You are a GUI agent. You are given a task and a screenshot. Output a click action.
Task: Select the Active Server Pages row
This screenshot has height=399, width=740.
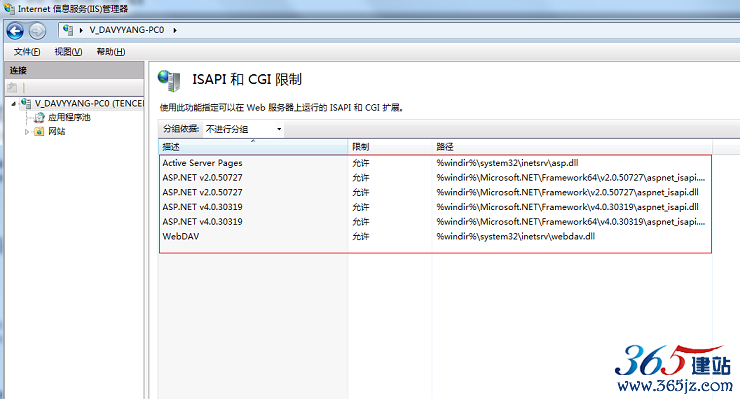pos(435,163)
